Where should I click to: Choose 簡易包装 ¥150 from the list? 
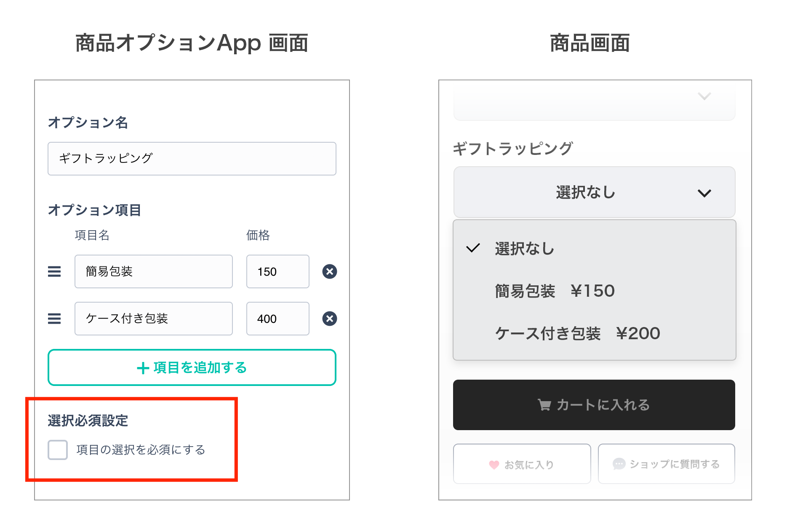click(555, 291)
